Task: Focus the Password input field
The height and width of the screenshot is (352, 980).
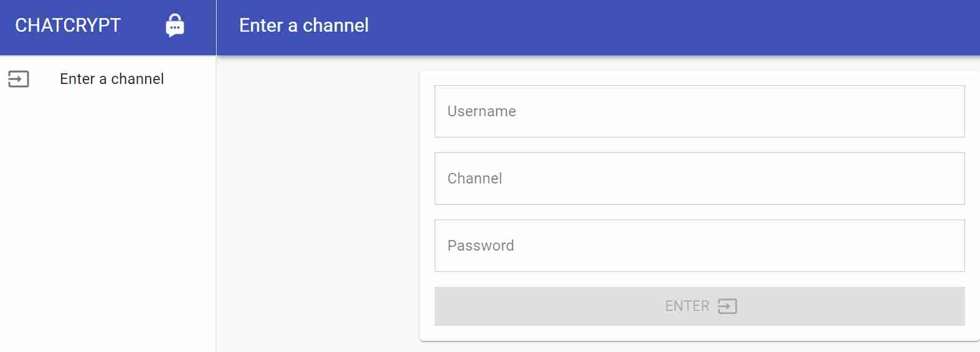Action: 700,246
